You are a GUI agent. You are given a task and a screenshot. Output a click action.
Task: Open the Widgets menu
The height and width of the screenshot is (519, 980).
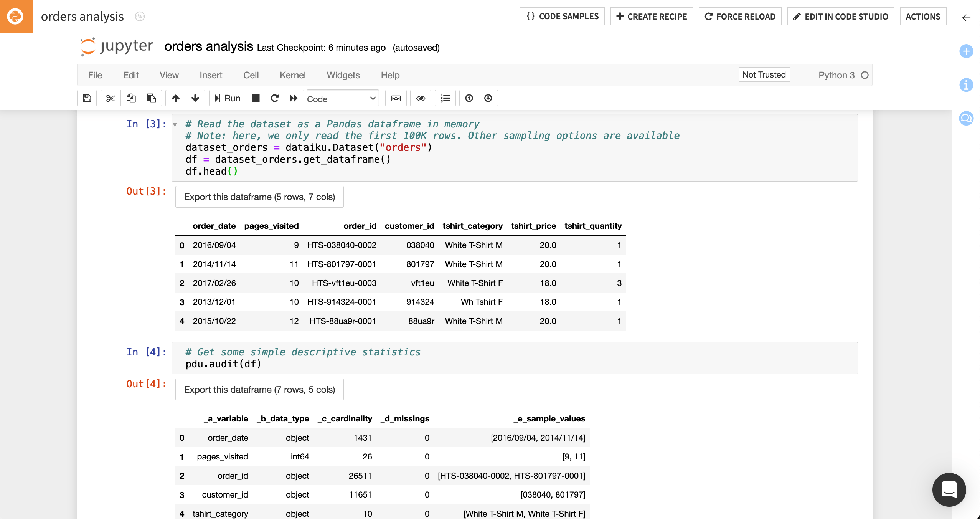tap(343, 75)
